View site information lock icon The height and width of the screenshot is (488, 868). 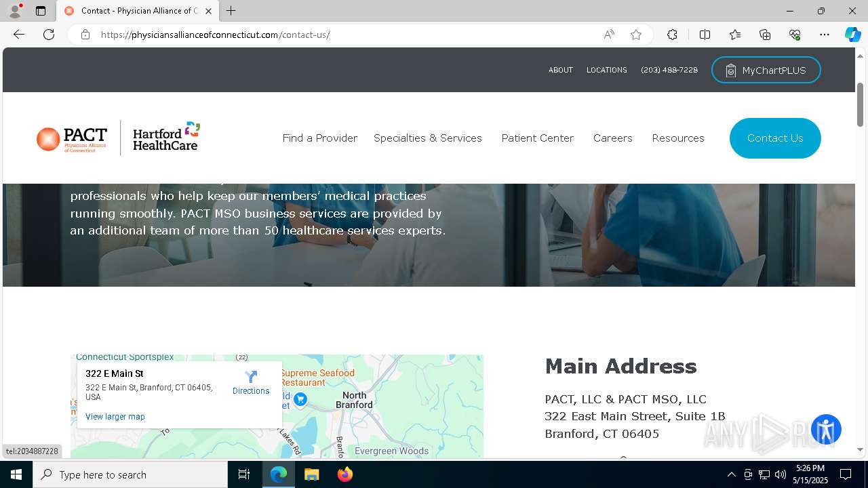click(85, 35)
